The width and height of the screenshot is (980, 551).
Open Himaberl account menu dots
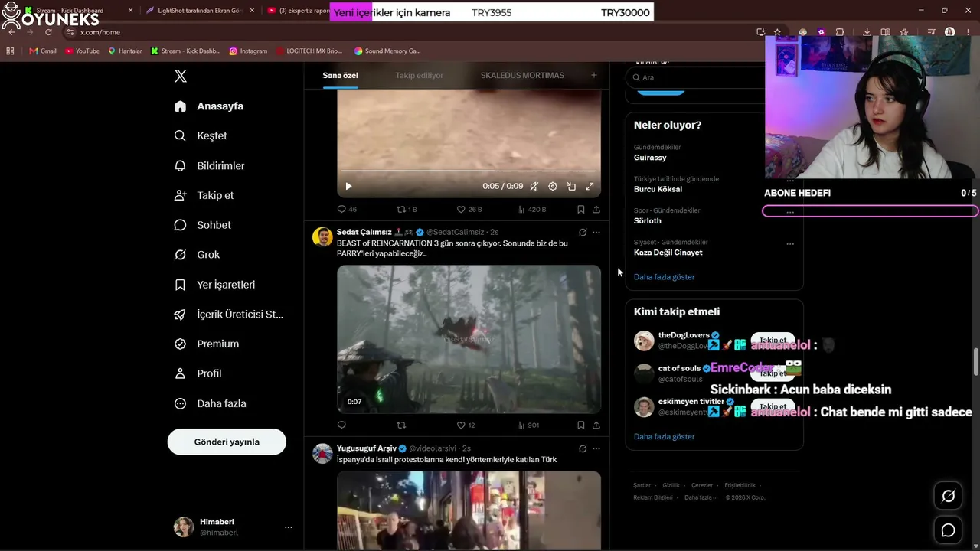[x=288, y=527]
